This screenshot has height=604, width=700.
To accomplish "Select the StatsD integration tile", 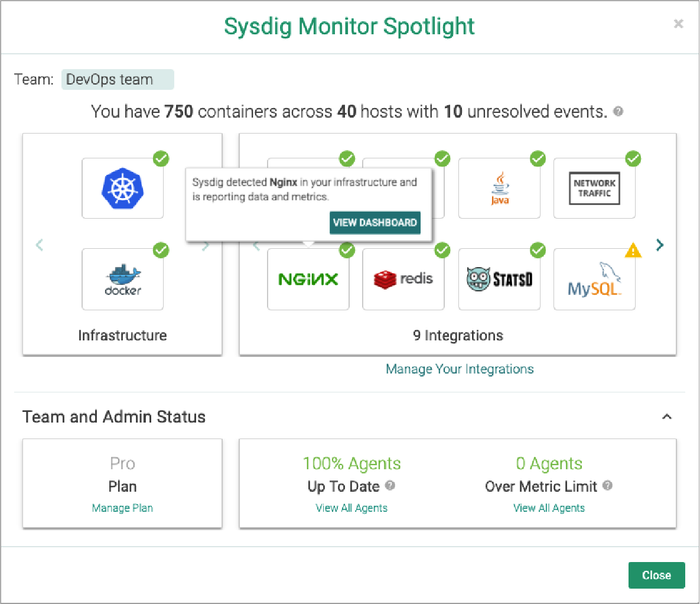I will click(499, 279).
